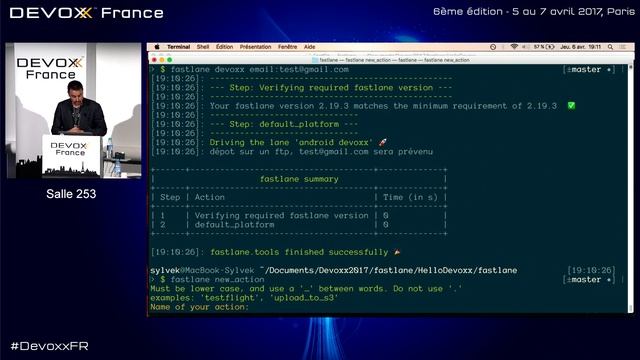Click 'examples: testflight, upload_to_s3' hint line
This screenshot has width=640, height=360.
click(244, 298)
